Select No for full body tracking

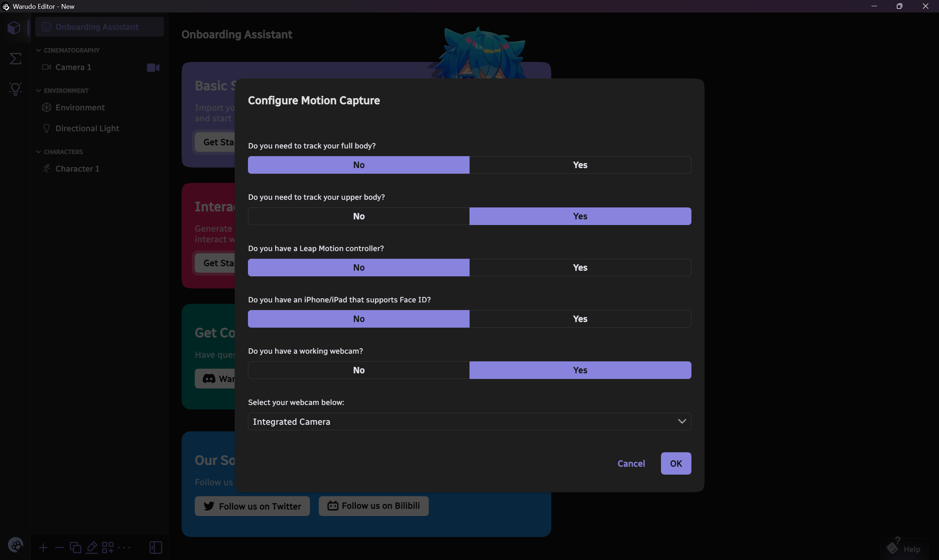pyautogui.click(x=359, y=165)
